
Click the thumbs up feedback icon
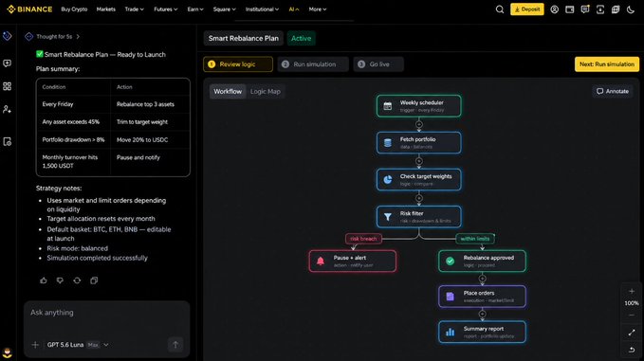pos(44,280)
